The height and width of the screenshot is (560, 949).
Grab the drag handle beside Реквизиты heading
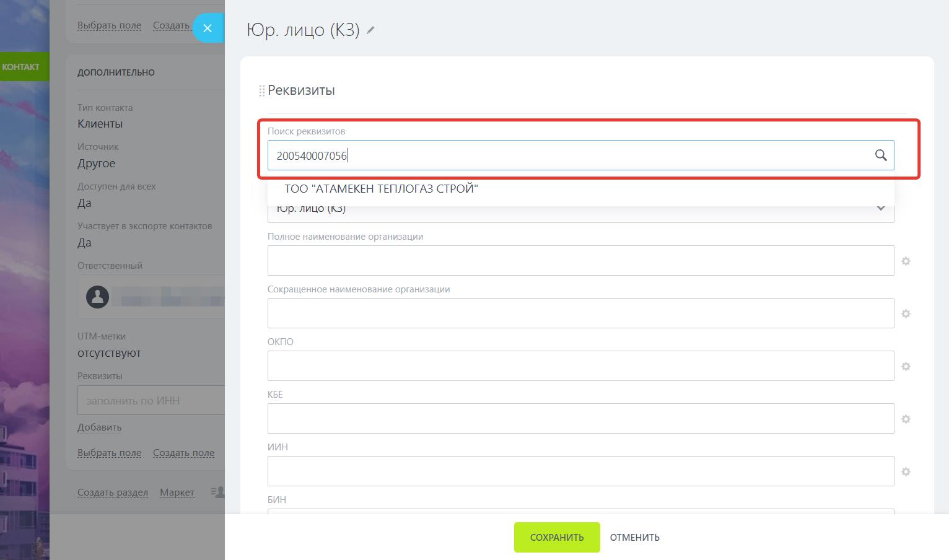(x=261, y=91)
